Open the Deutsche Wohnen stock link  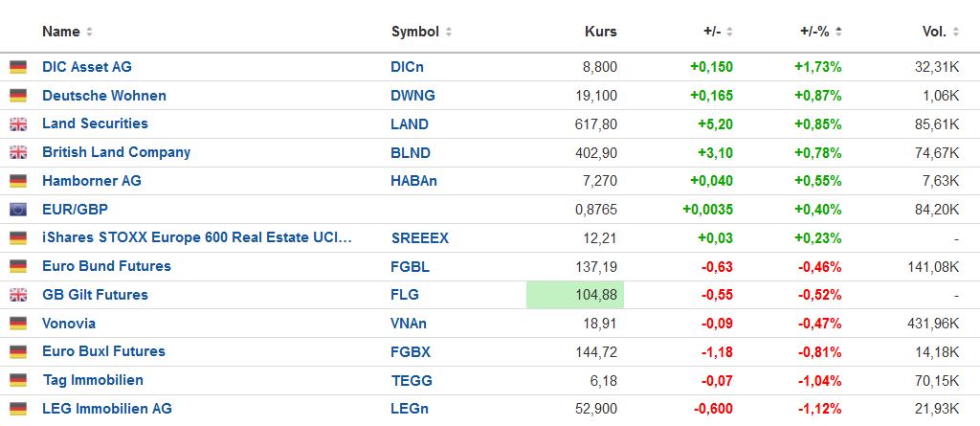[x=104, y=96]
